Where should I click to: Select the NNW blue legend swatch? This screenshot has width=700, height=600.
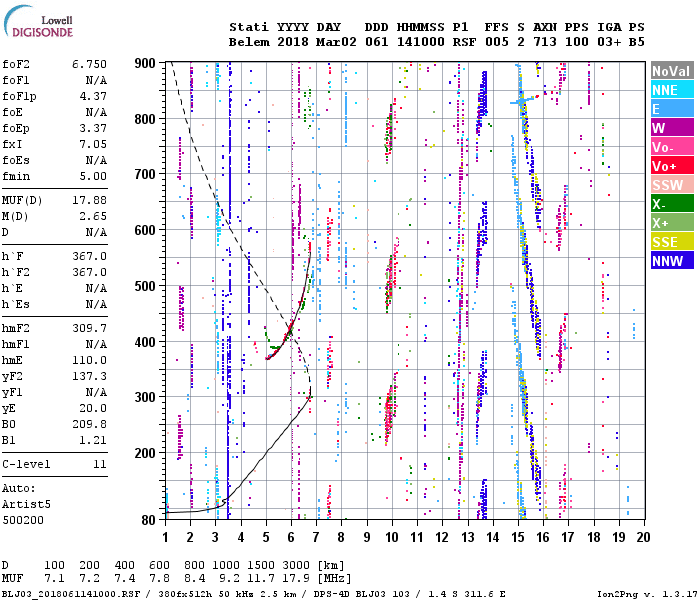click(x=672, y=261)
